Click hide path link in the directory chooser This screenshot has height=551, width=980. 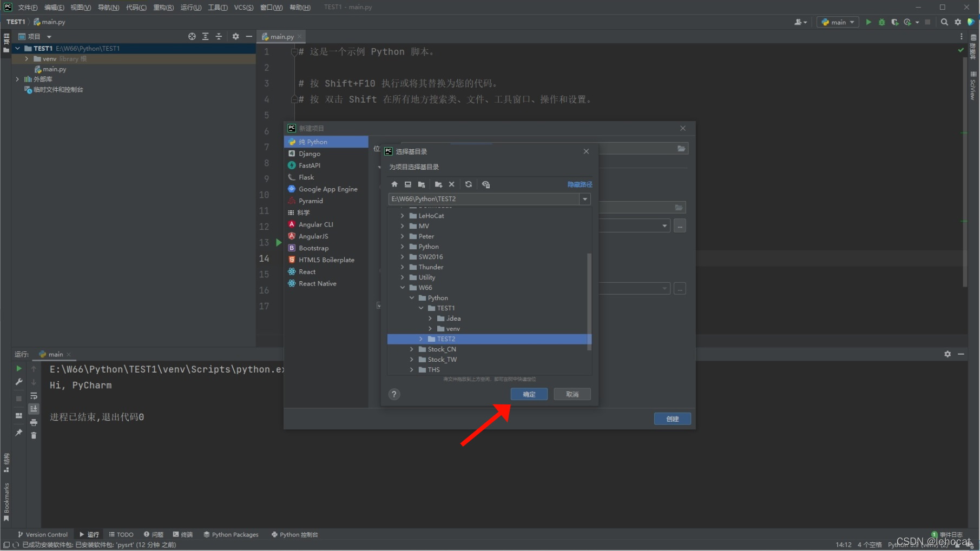click(580, 184)
